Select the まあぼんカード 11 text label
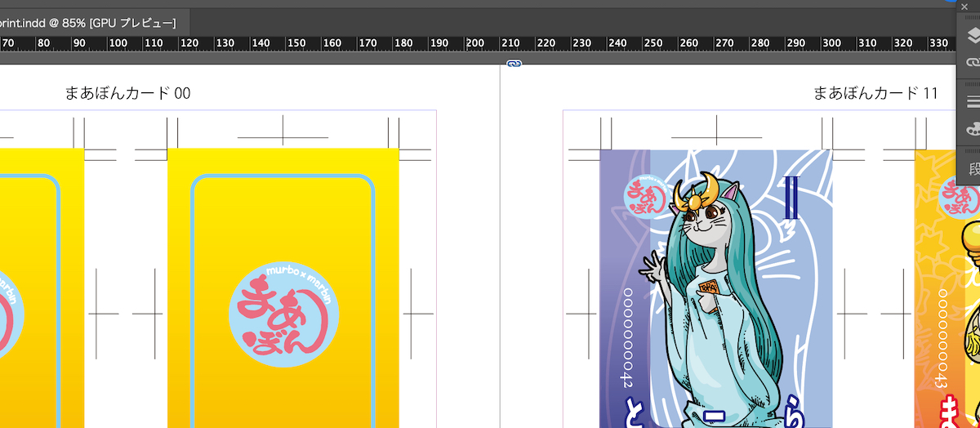The height and width of the screenshot is (428, 980). coord(875,93)
